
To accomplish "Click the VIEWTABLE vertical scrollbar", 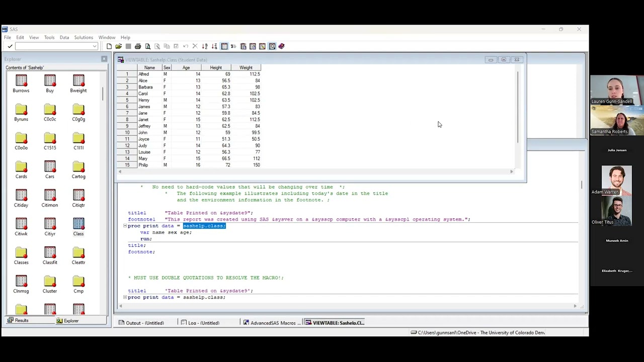I will (x=518, y=107).
